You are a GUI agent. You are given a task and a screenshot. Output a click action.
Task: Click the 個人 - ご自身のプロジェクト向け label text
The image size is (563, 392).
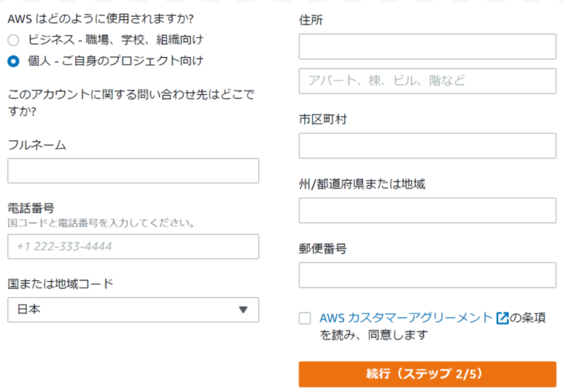coord(115,61)
